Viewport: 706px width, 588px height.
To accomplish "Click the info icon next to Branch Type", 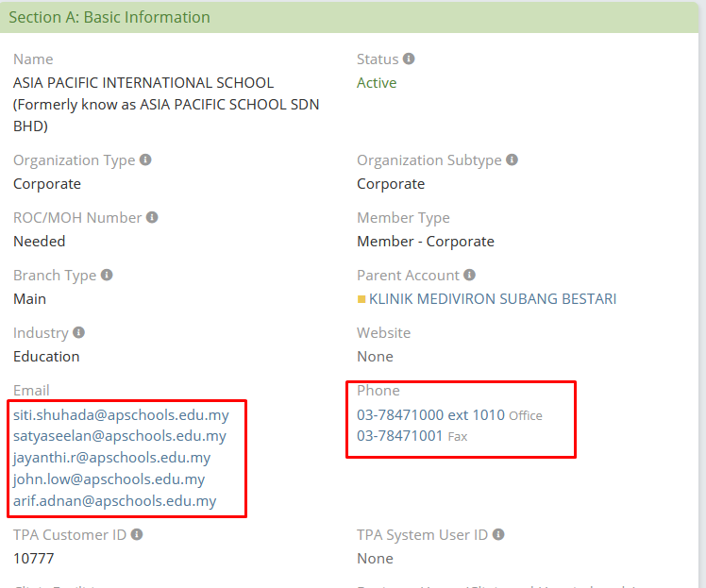I will tap(107, 275).
